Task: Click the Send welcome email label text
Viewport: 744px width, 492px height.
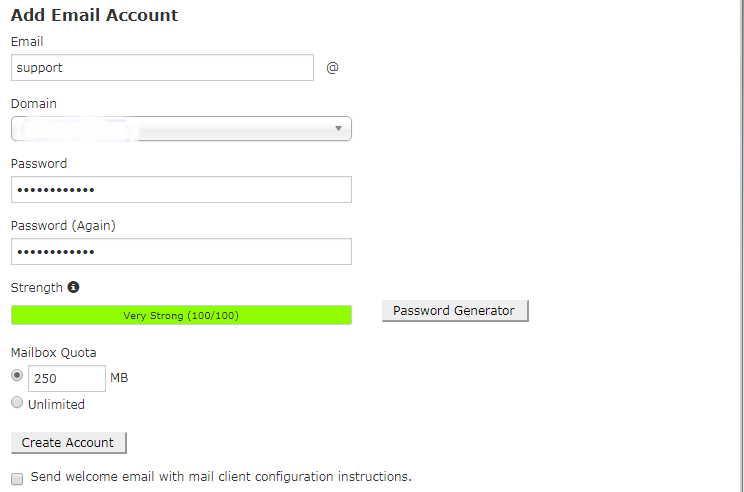Action: (x=221, y=476)
